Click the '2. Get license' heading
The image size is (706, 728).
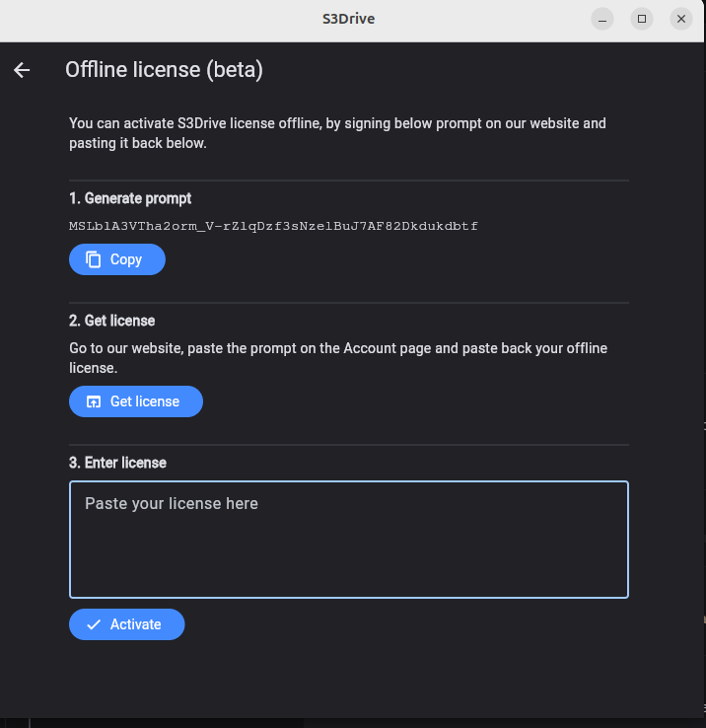click(112, 321)
